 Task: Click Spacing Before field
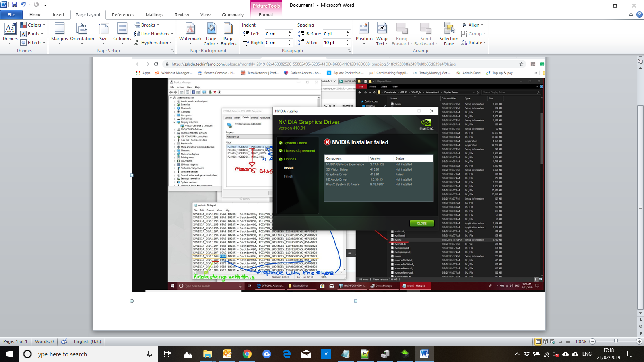(334, 34)
